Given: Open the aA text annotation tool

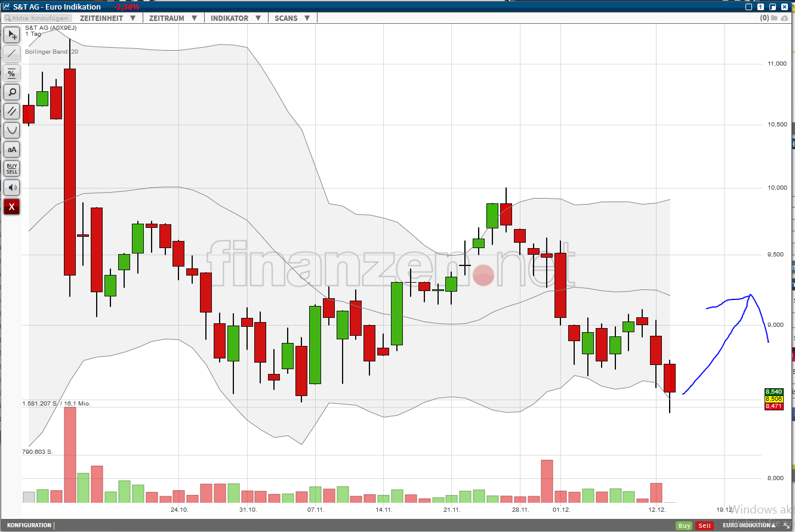Looking at the screenshot, I should [x=11, y=149].
